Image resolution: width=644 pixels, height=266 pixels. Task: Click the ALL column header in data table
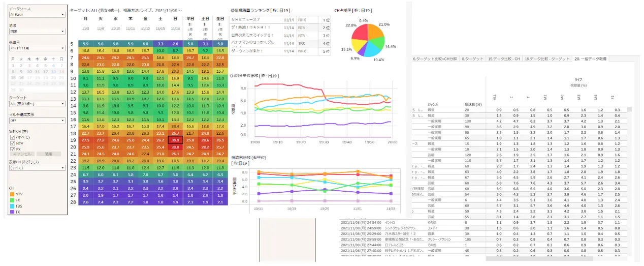(495, 96)
